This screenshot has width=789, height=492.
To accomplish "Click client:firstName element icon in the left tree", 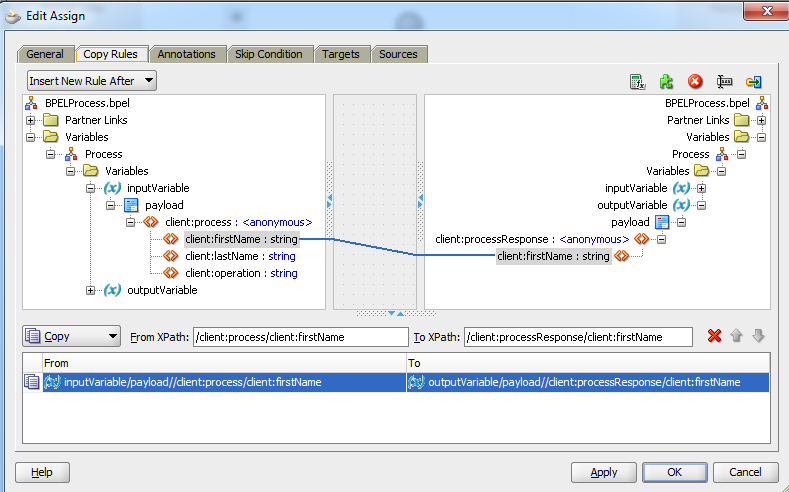I will [171, 239].
